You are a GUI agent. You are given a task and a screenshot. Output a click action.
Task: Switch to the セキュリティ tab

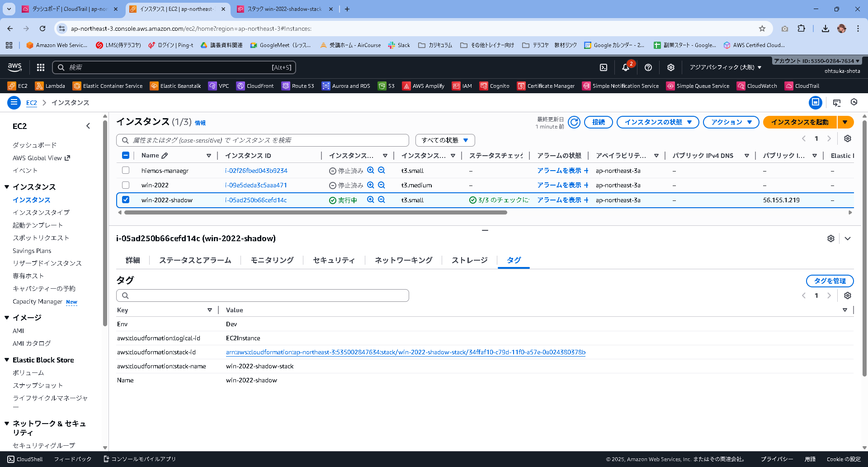(x=334, y=260)
